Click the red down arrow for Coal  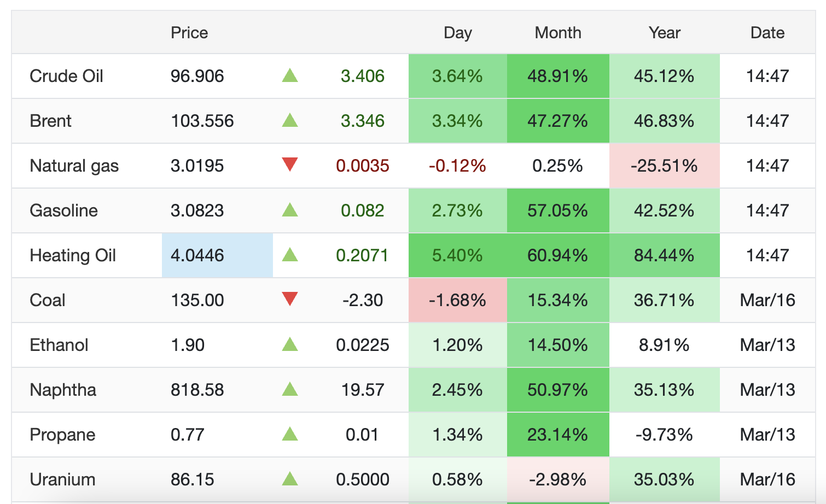coord(289,299)
